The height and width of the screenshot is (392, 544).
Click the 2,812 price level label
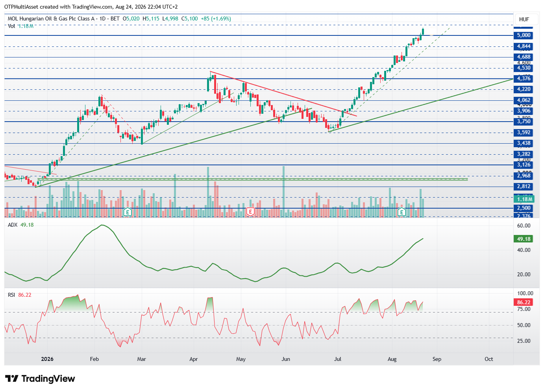524,187
